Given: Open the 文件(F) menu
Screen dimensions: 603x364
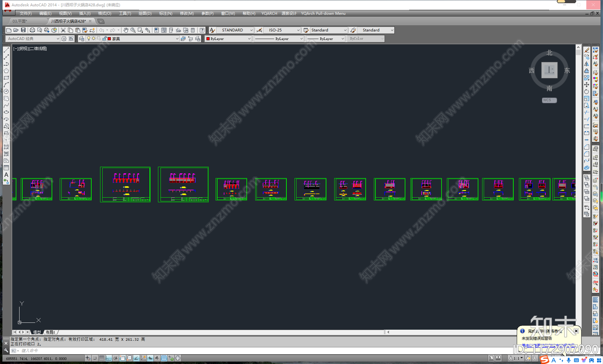Looking at the screenshot, I should 25,14.
